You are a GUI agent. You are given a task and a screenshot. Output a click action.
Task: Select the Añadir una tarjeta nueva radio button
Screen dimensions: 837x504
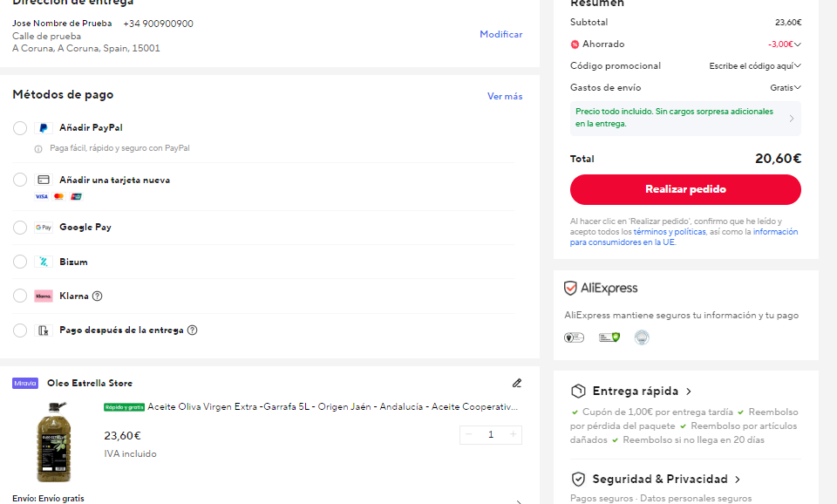[x=20, y=180]
